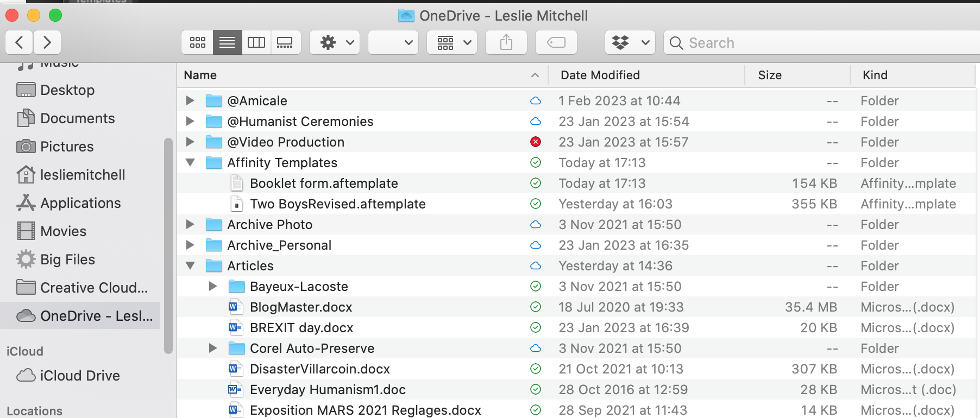Select the Bayeux-Lacoste folder icon
The width and height of the screenshot is (980, 418).
(x=237, y=286)
